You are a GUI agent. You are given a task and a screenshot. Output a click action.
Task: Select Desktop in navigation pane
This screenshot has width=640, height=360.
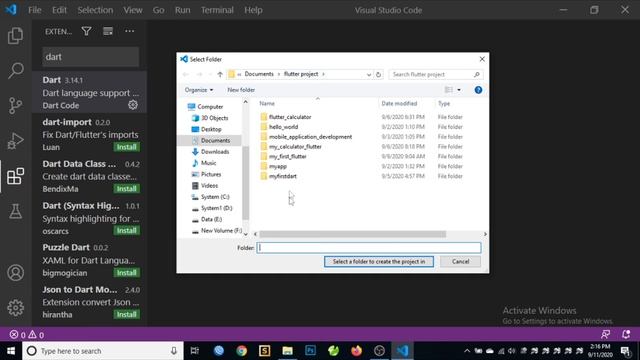click(x=211, y=129)
